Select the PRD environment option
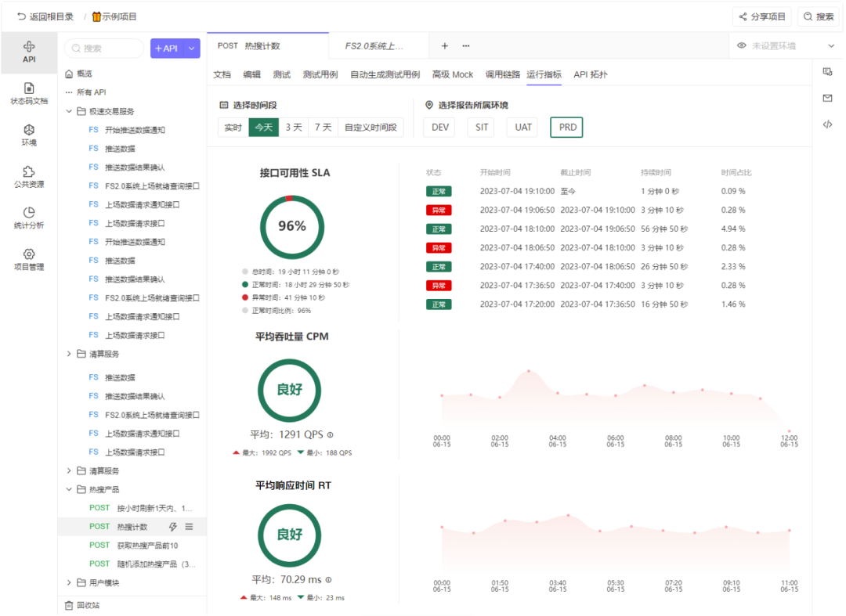846x616 pixels. tap(566, 127)
